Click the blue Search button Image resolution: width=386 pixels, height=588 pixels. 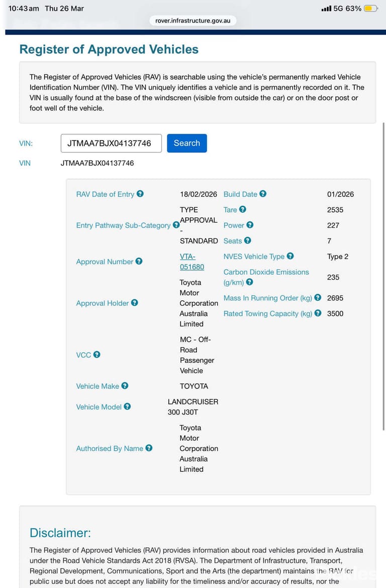pyautogui.click(x=187, y=143)
